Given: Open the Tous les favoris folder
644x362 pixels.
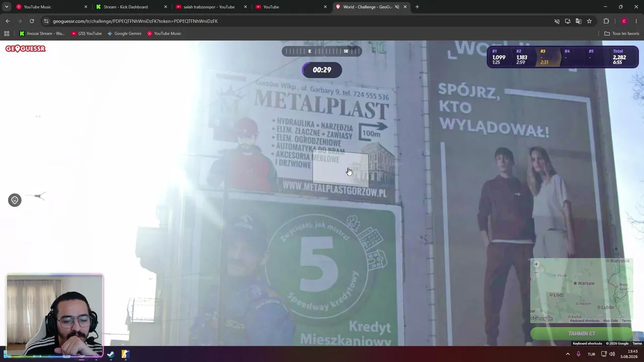Looking at the screenshot, I should pos(622,34).
